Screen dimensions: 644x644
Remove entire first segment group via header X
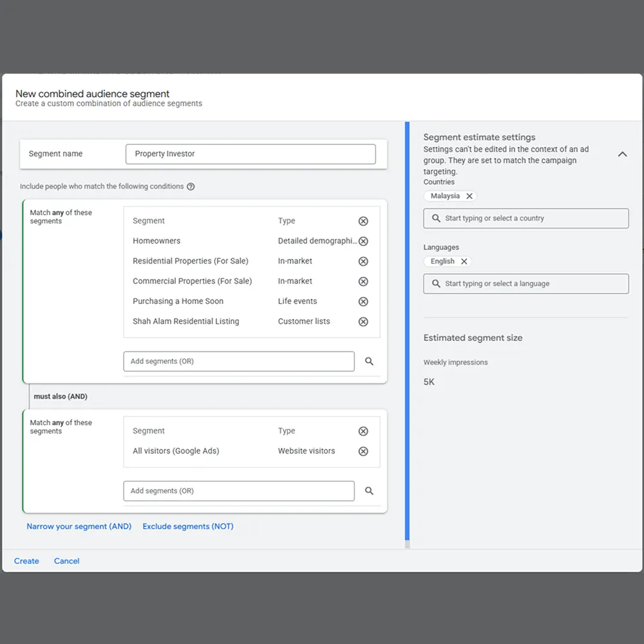pos(363,222)
